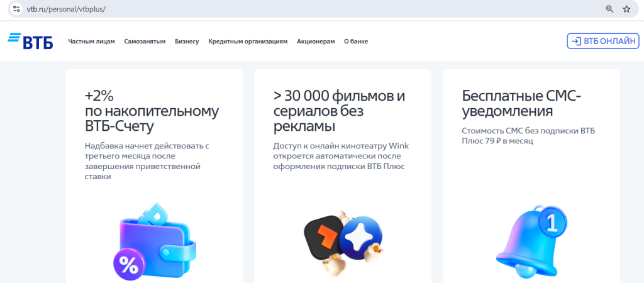Screen dimensions: 644x283
Task: Select the Акционерам menu item
Action: pyautogui.click(x=316, y=42)
